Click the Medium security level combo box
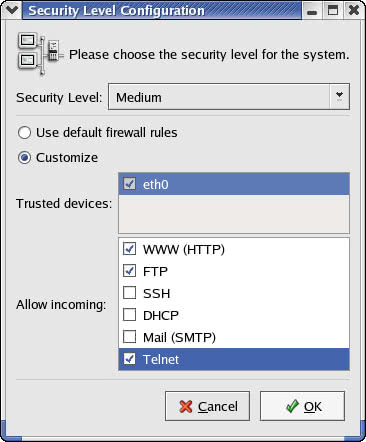The width and height of the screenshot is (366, 442). 229,97
